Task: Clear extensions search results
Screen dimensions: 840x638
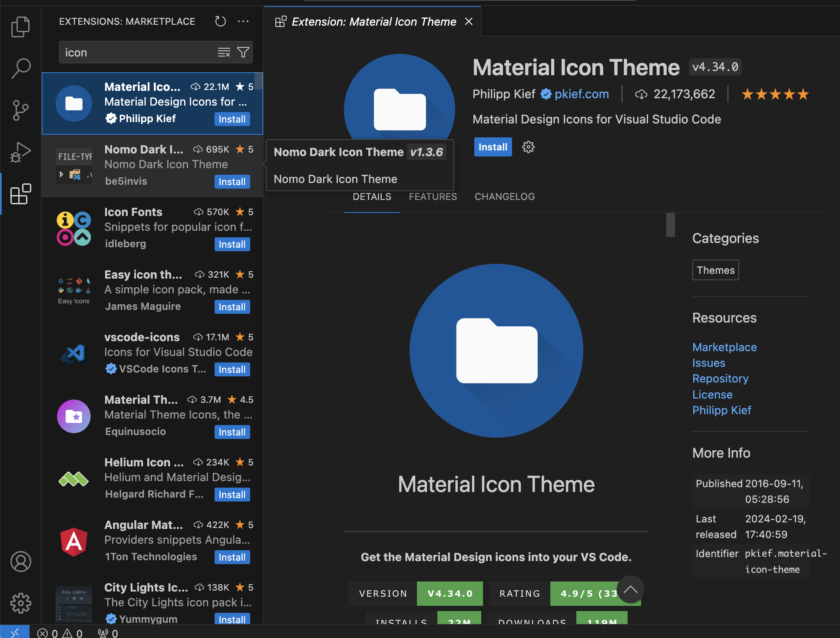Action: point(224,53)
